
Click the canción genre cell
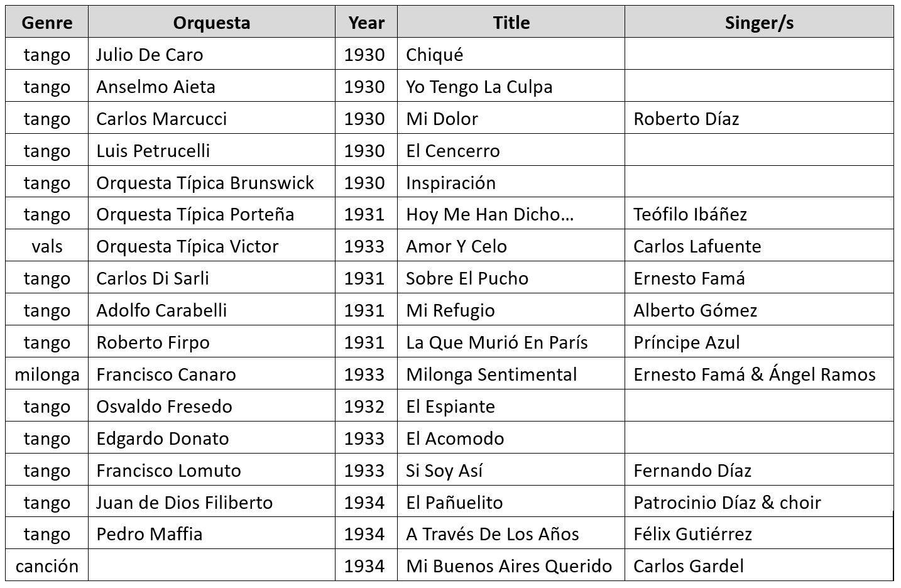click(x=46, y=566)
